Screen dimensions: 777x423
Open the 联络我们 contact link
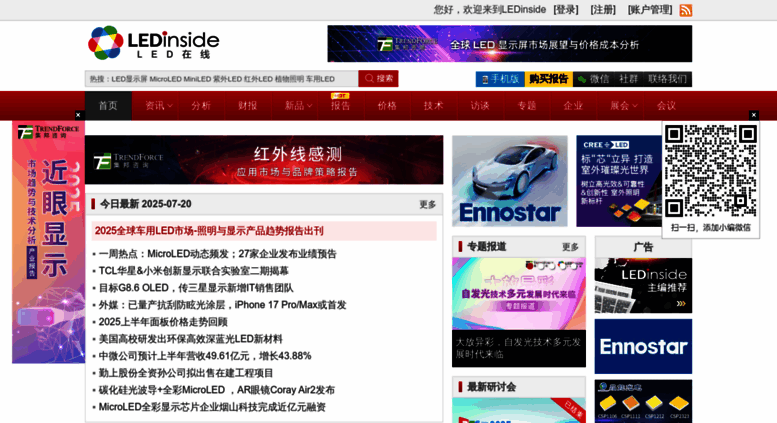667,79
